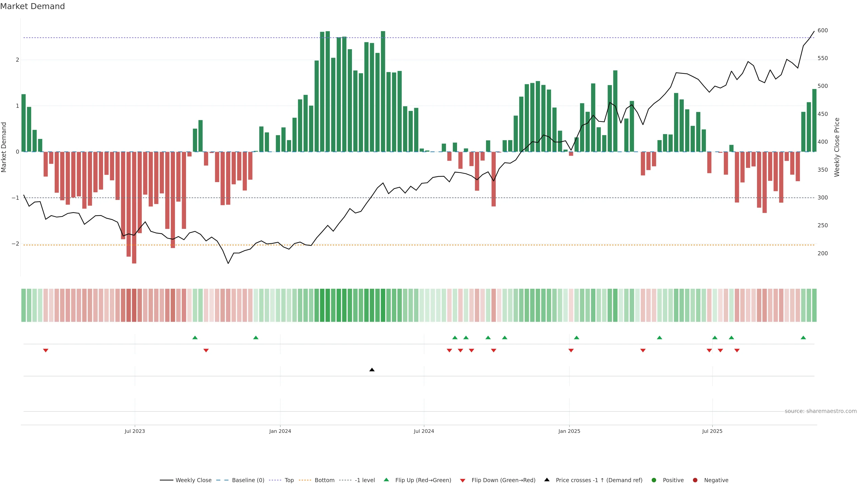868x488 pixels.
Task: Toggle the -1 level legend entry
Action: (365, 480)
